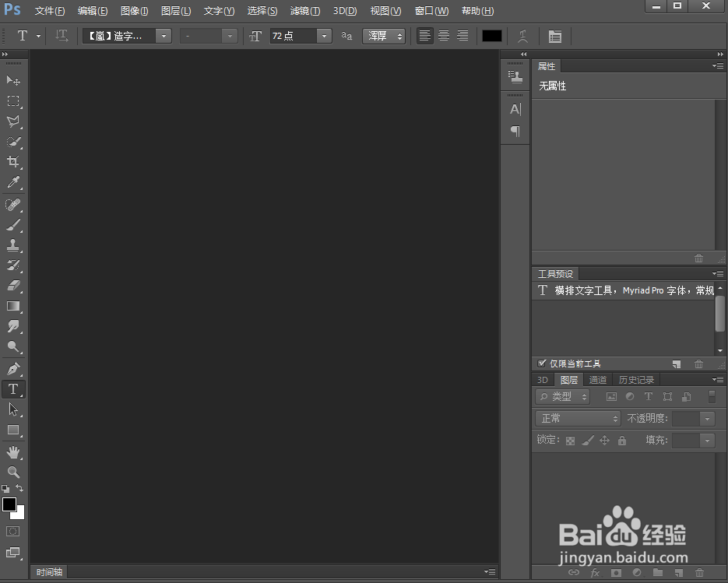
Task: Select the Horizontal Type tool in toolbox
Action: 13,389
